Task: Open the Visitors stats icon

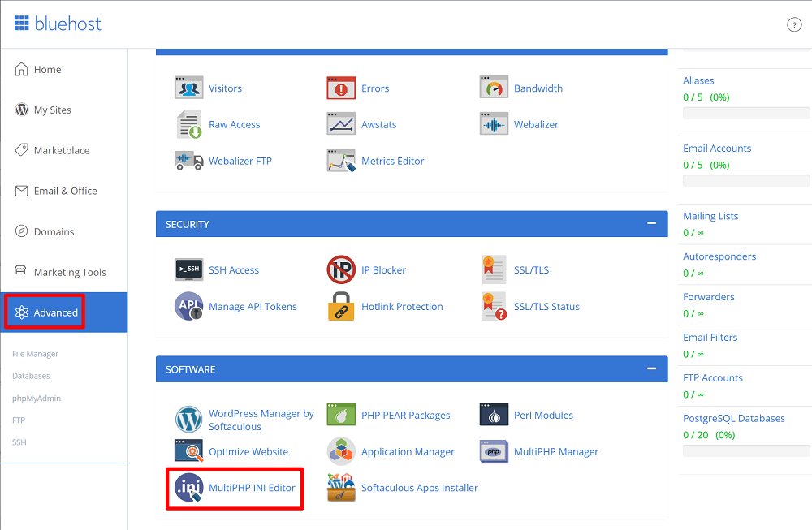Action: click(188, 88)
